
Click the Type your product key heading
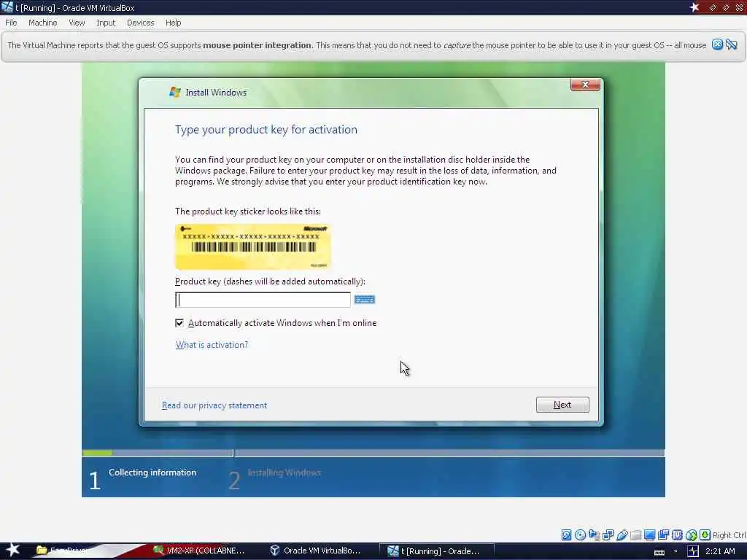coord(266,130)
